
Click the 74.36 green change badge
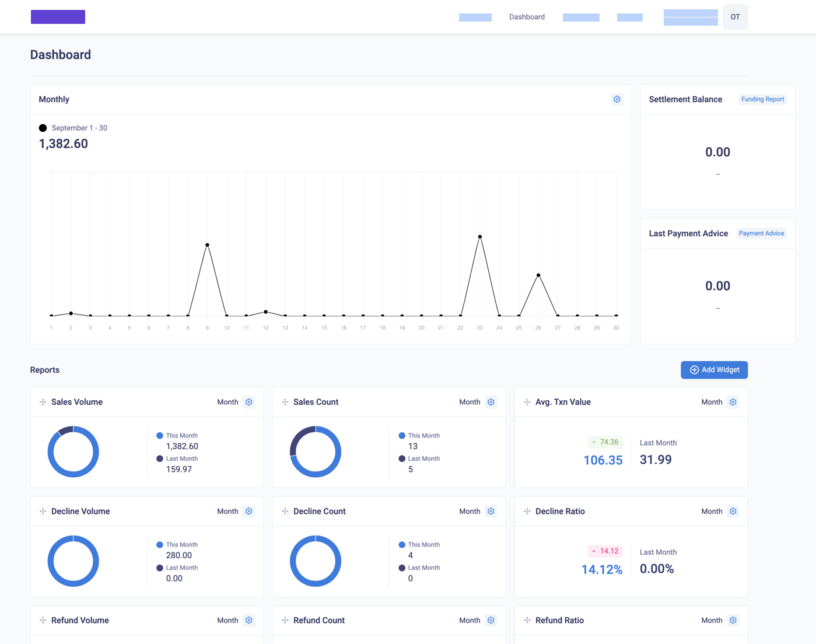point(605,442)
